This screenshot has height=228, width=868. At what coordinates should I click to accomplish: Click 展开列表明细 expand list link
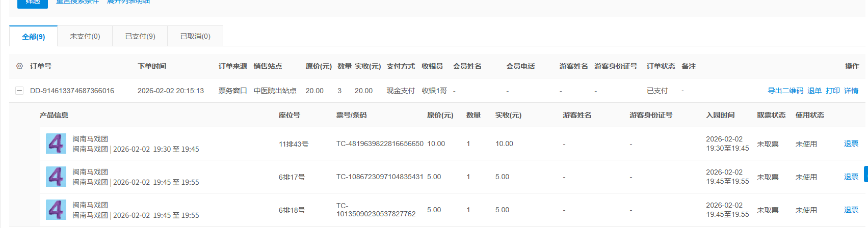(128, 2)
